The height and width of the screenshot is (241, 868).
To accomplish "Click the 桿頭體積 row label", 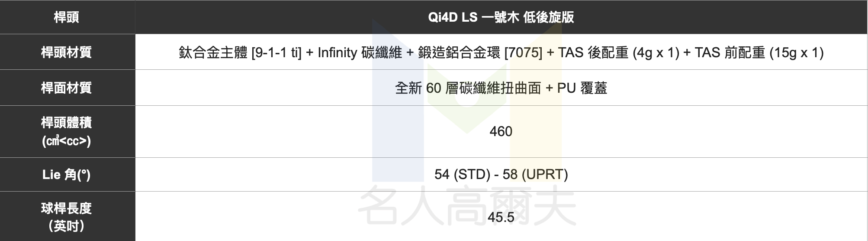I will pos(66,123).
